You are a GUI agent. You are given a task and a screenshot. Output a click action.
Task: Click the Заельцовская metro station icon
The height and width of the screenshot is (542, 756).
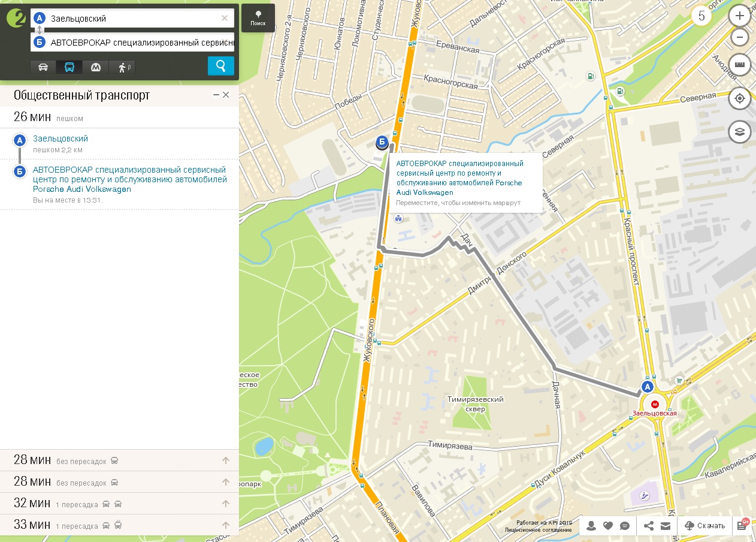pyautogui.click(x=655, y=404)
